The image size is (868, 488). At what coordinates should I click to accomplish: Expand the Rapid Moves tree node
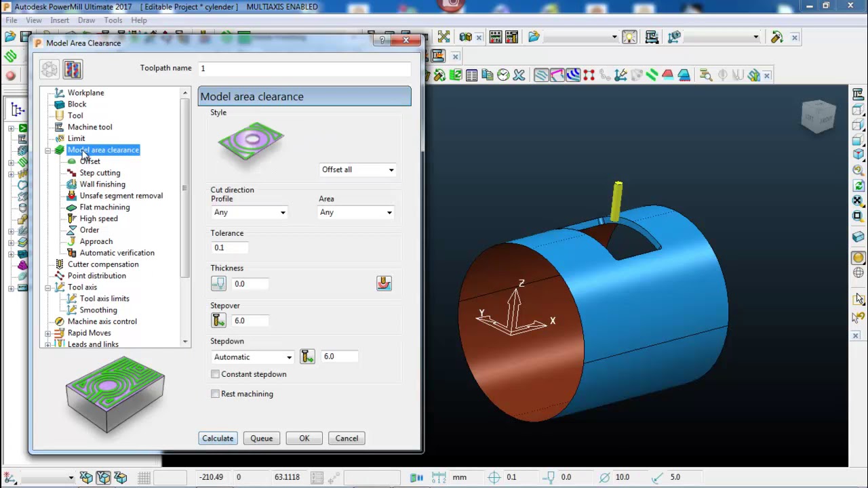click(48, 333)
